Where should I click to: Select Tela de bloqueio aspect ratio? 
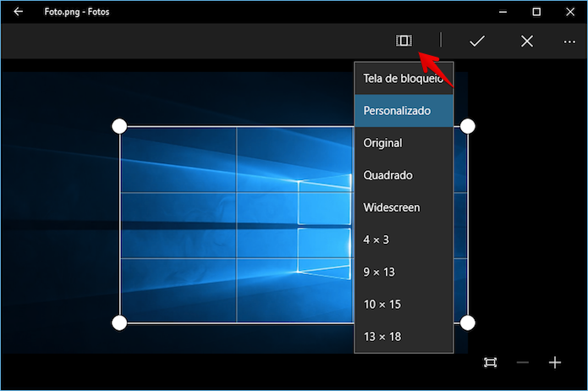click(404, 79)
